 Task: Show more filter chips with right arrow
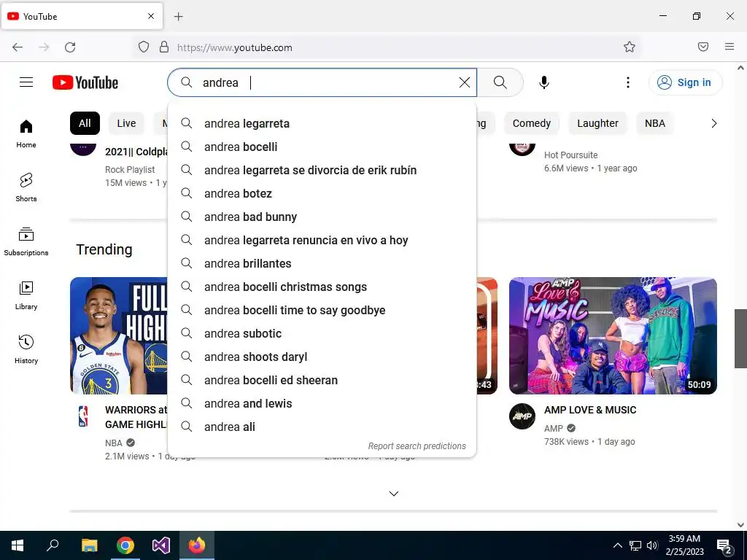click(x=713, y=123)
